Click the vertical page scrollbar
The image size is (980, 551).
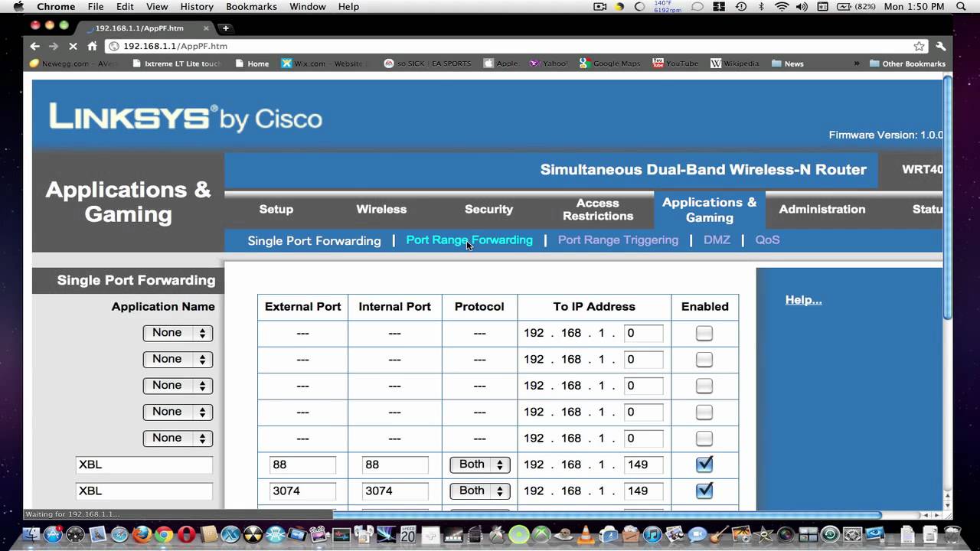[x=947, y=199]
